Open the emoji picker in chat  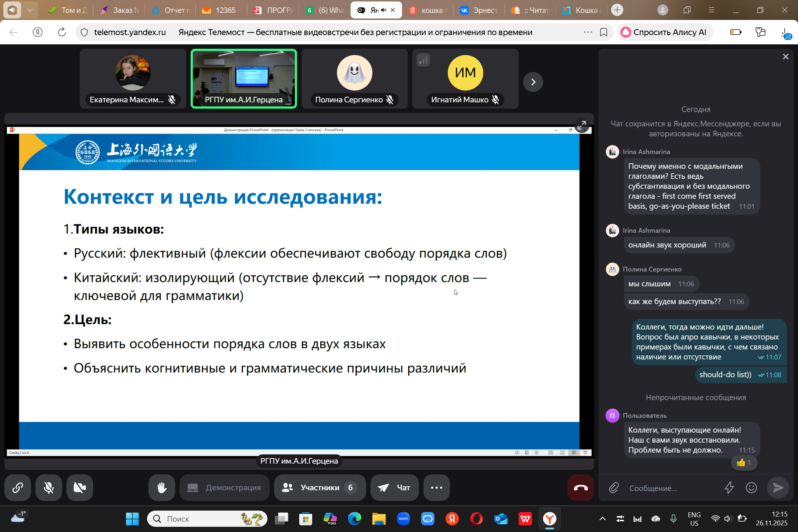751,488
